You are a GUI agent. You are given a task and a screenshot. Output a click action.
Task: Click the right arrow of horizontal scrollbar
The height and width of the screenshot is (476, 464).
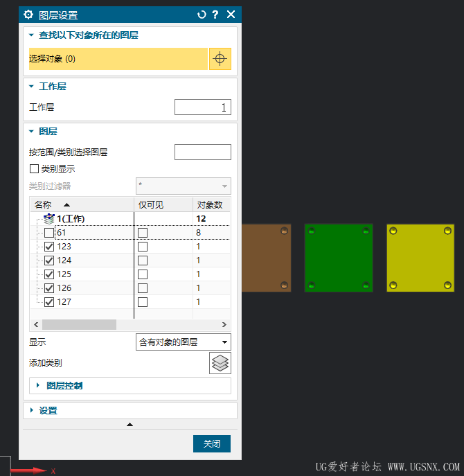pyautogui.click(x=224, y=324)
